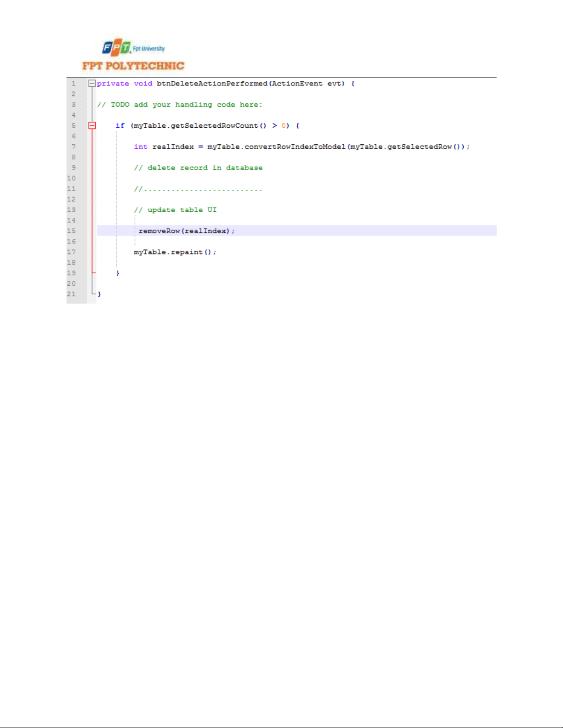Click convertRowIndexToModel method call
Image resolution: width=563 pixels, height=728 pixels.
pos(295,147)
